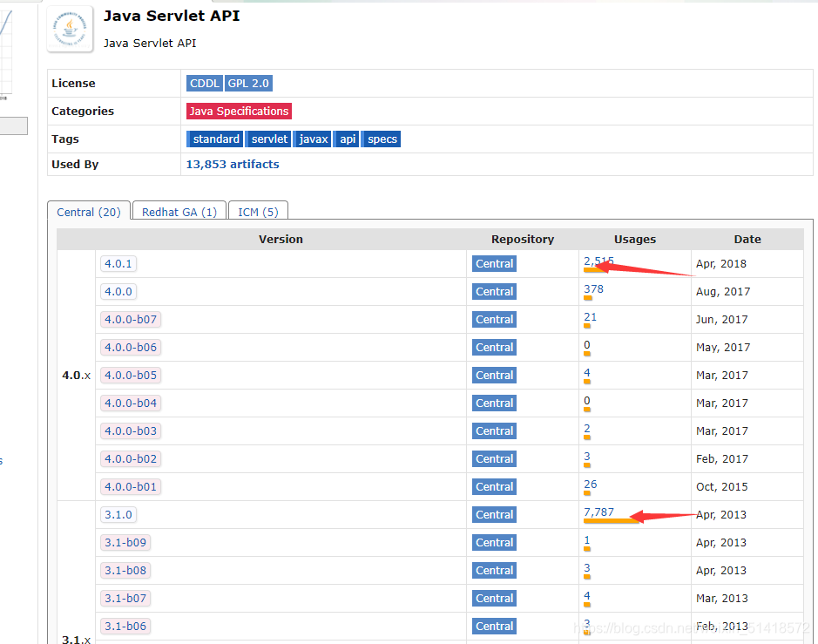Viewport: 818px width, 644px height.
Task: Open version 4.0.0-b02
Action: (131, 459)
